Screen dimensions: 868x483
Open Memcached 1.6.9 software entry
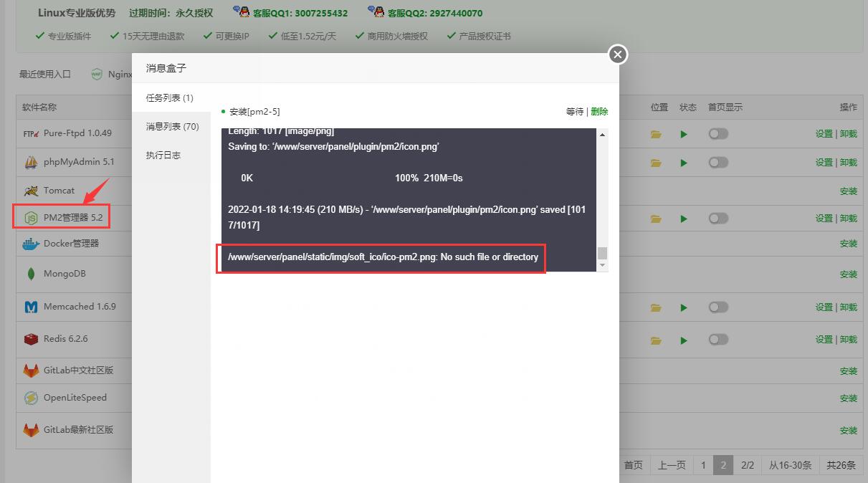pos(79,307)
